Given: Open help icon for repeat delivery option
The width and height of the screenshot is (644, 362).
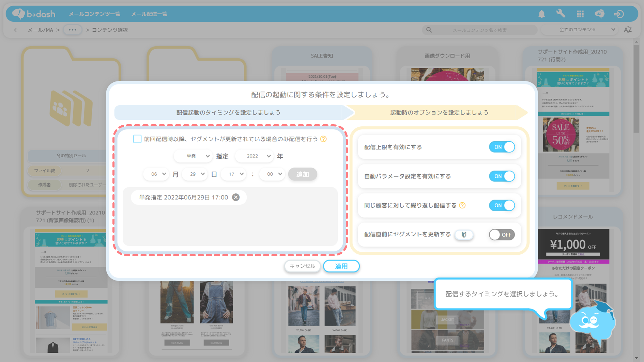Looking at the screenshot, I should click(x=462, y=205).
